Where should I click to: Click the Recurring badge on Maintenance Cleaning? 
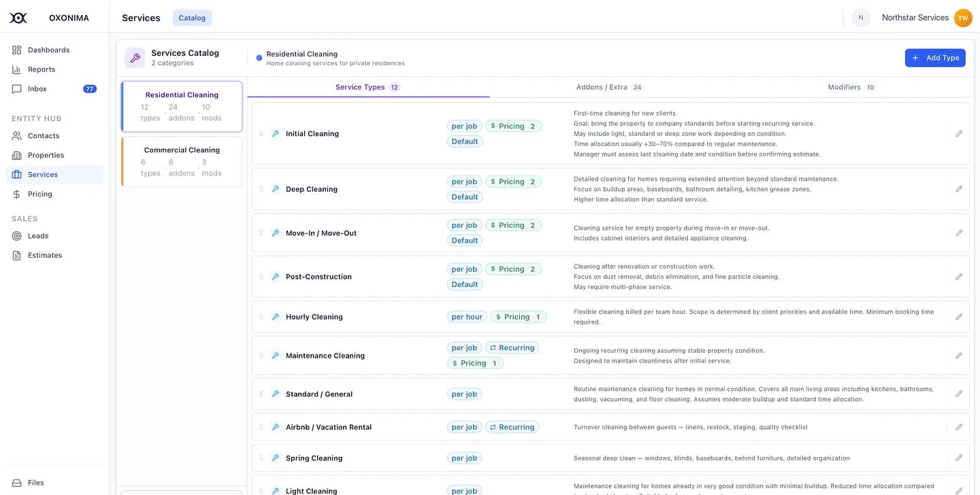tap(512, 347)
